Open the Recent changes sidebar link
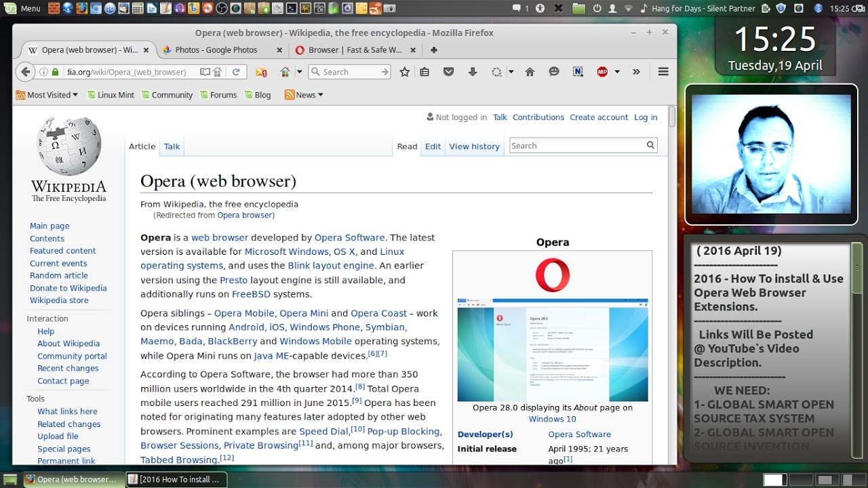Viewport: 868px width, 488px height. click(x=68, y=369)
